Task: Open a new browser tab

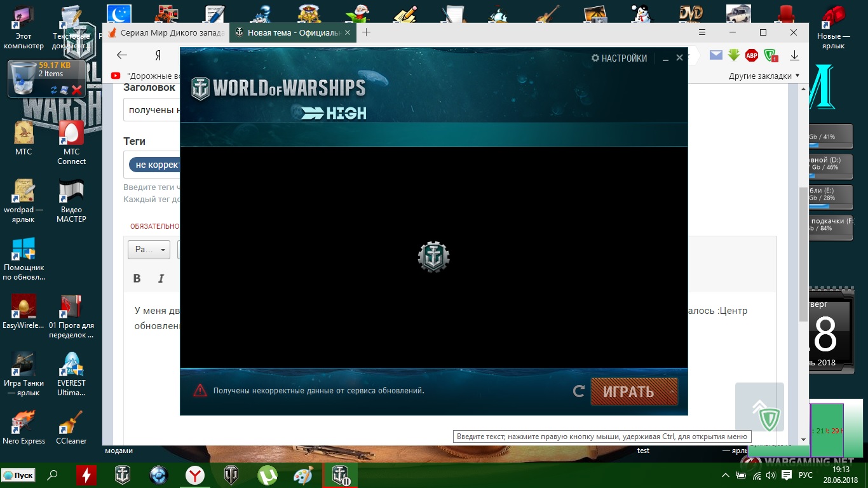Action: pyautogui.click(x=366, y=32)
